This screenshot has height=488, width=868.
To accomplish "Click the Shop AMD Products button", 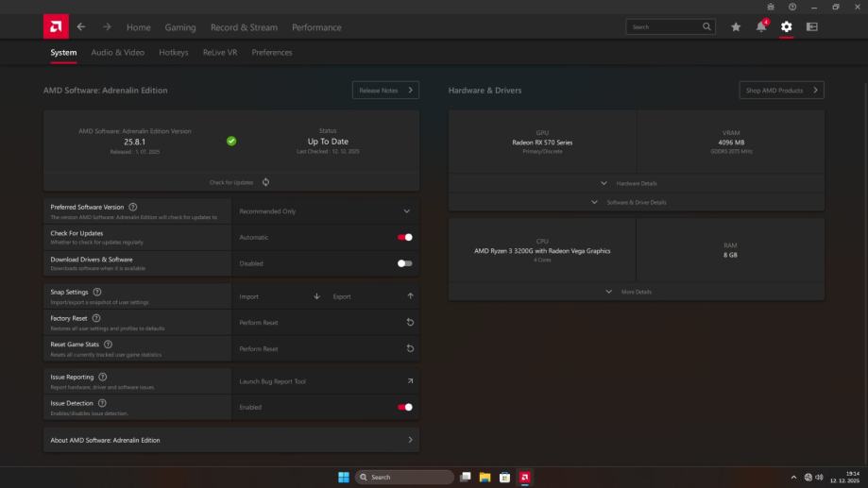I will click(781, 91).
